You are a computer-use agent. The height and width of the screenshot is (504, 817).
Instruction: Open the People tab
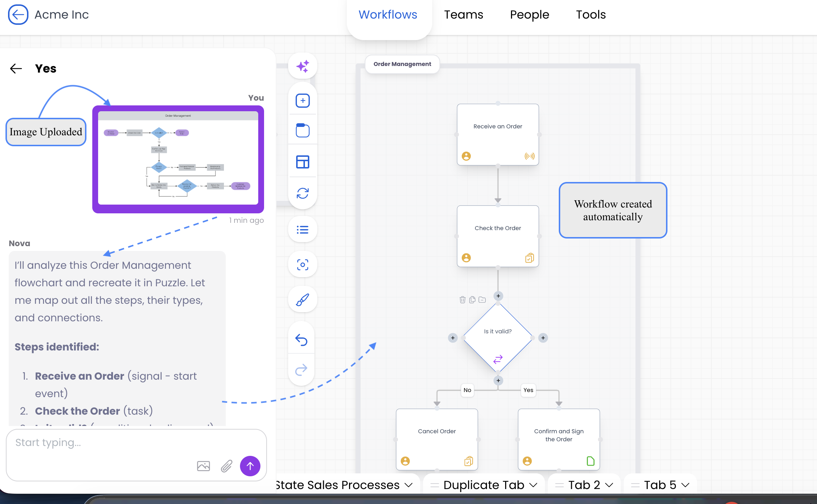point(529,15)
